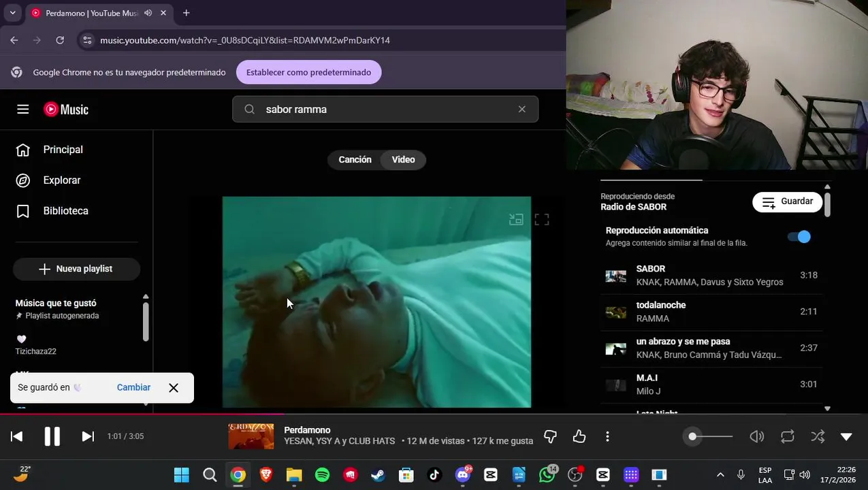Click the sidebar playlist scrollbar
868x490 pixels.
(x=145, y=321)
